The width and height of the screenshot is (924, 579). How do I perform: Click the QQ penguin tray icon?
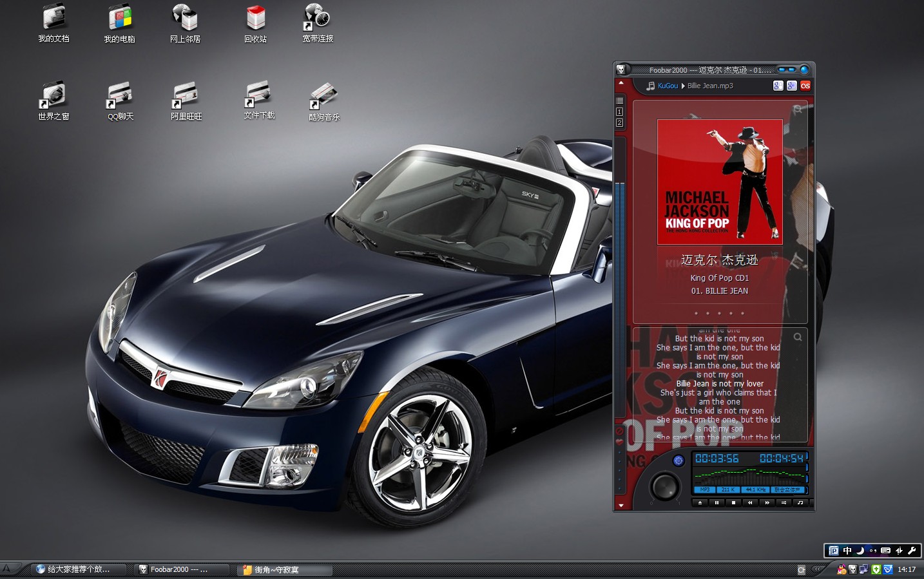[x=842, y=569]
